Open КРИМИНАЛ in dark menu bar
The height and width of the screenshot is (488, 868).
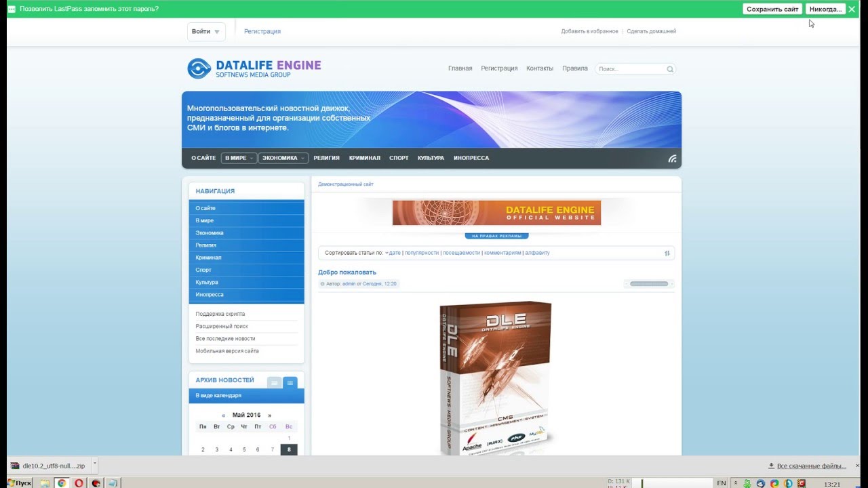coord(365,158)
